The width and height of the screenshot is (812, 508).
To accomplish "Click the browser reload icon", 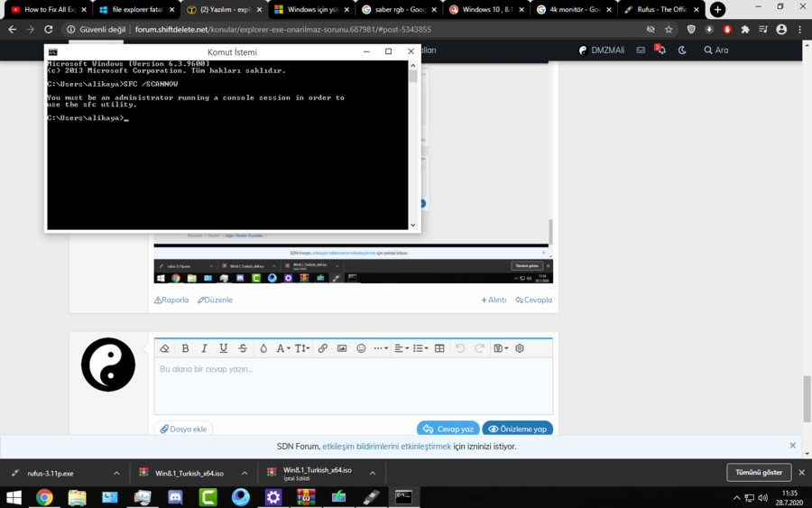I will (49, 30).
